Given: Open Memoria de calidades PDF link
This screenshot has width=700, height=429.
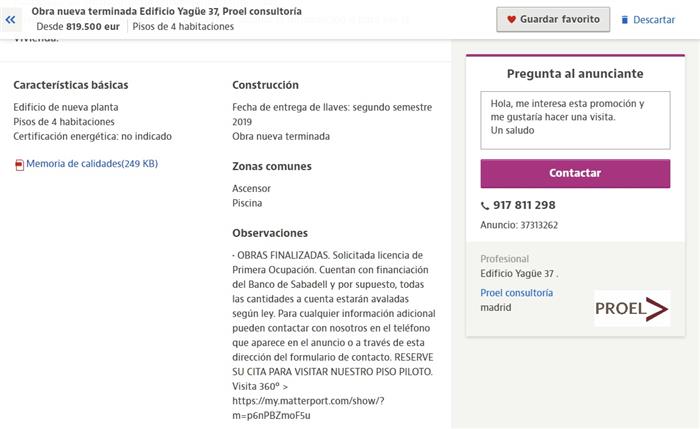Looking at the screenshot, I should pos(92,164).
